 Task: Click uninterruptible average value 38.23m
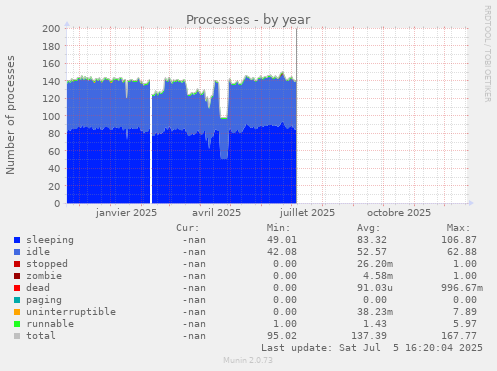[x=375, y=312]
